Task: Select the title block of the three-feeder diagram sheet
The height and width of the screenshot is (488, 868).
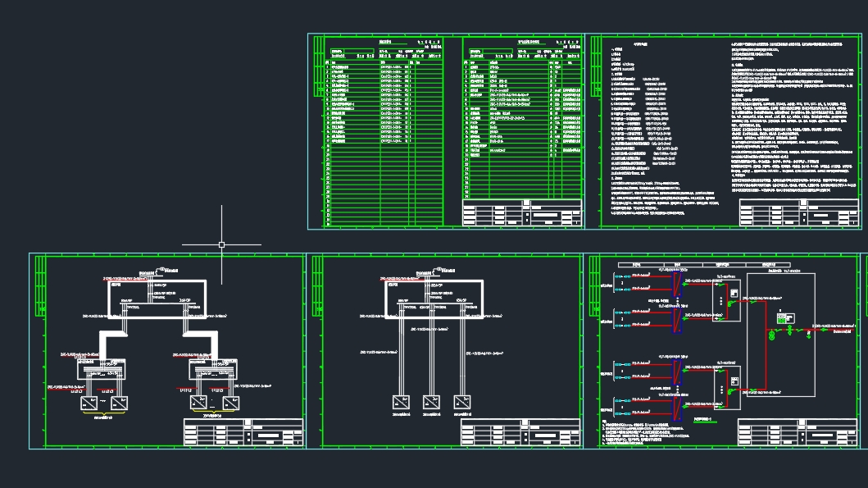Action: coord(521,432)
